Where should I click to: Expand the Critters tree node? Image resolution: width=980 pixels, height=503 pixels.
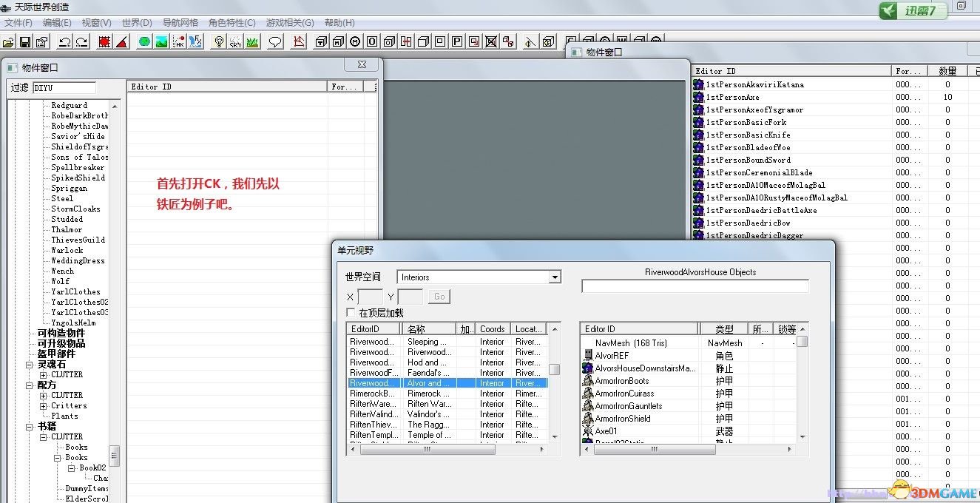coord(44,406)
